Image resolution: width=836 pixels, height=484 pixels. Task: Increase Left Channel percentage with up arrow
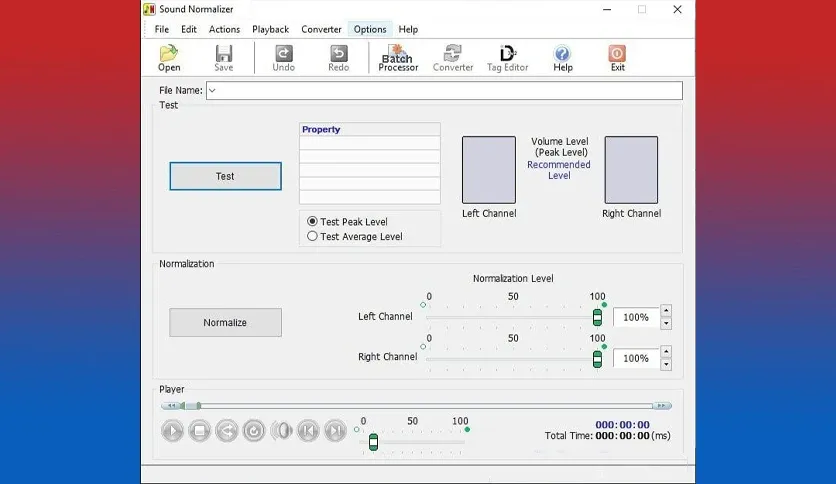(666, 310)
